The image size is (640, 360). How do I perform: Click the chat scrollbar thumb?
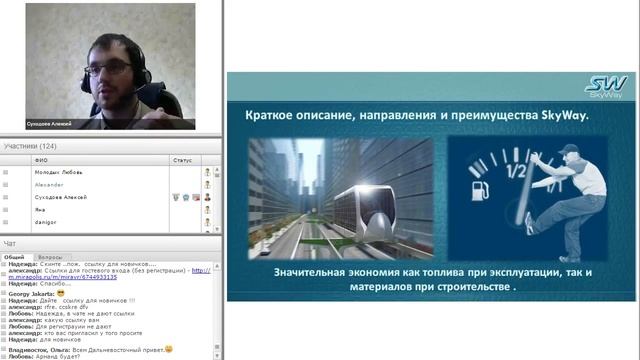[x=217, y=347]
